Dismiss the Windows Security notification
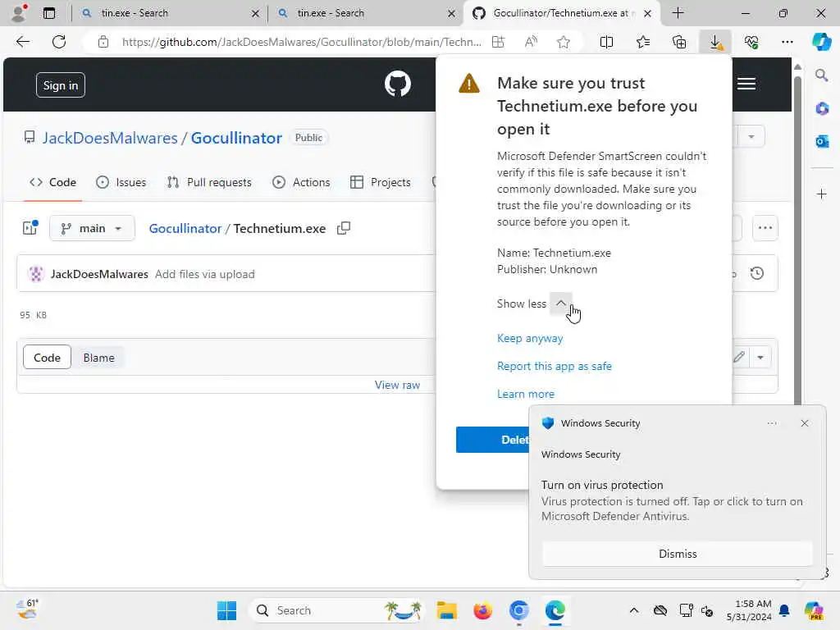Viewport: 840px width, 630px height. click(x=678, y=554)
